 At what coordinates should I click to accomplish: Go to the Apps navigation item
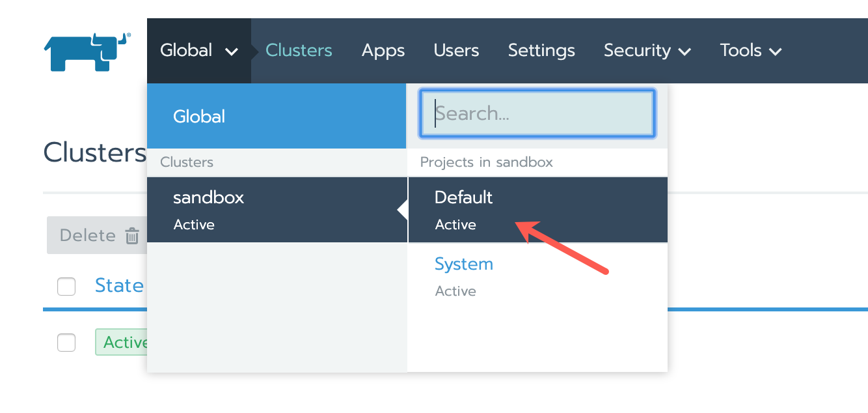coord(383,51)
